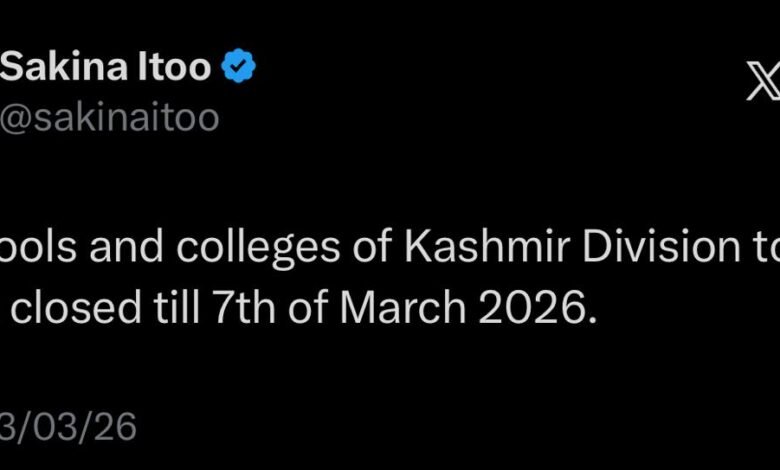
Task: Click the tweet date 3/03/26
Action: tap(68, 426)
